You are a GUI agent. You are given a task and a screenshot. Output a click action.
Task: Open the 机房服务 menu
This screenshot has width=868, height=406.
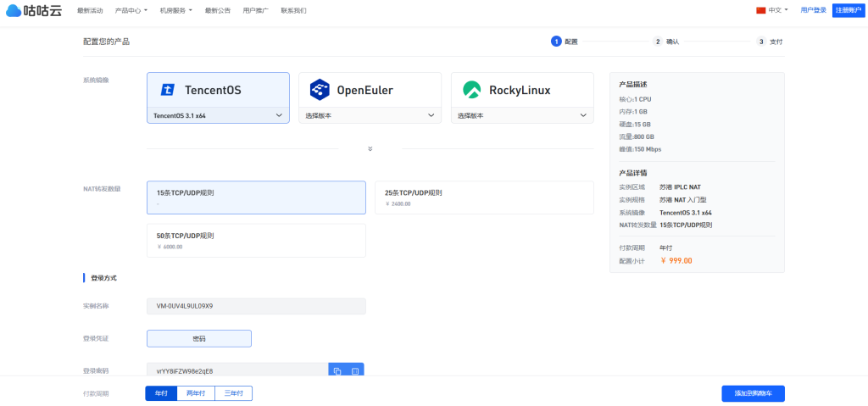click(x=175, y=11)
